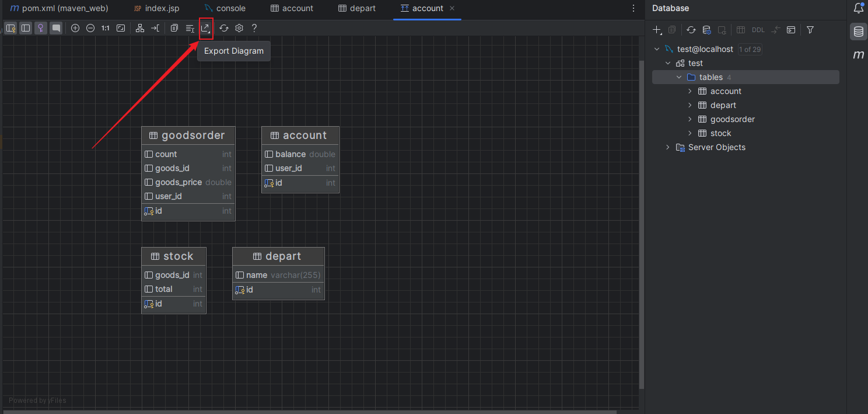
Task: Select the account table header in diagram
Action: tap(300, 135)
